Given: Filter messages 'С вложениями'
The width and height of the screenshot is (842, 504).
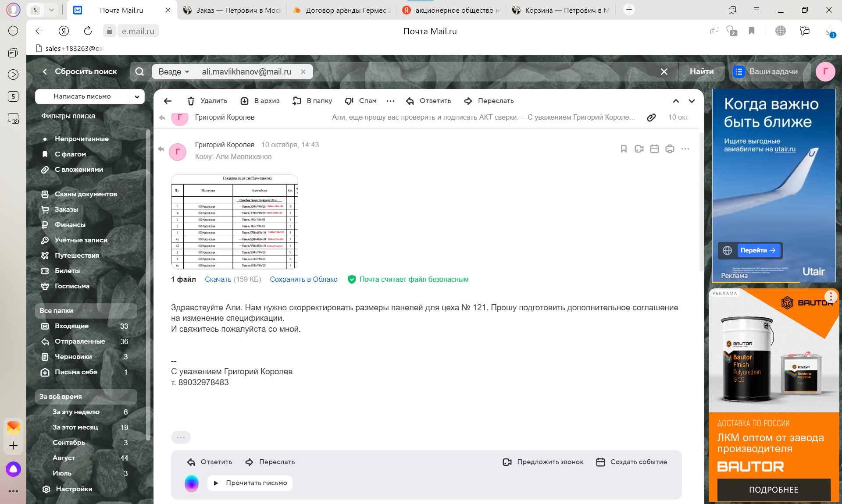Looking at the screenshot, I should [79, 170].
